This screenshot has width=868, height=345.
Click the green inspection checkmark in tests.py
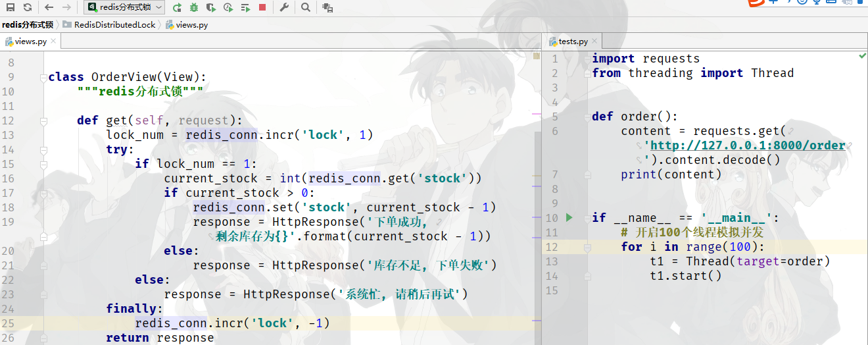click(862, 57)
